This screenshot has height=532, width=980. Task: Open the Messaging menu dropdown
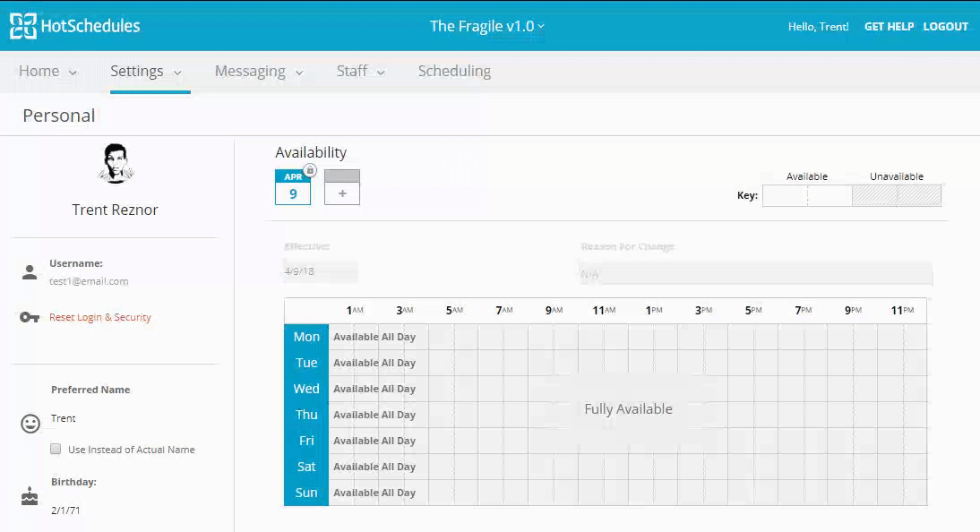pos(260,72)
